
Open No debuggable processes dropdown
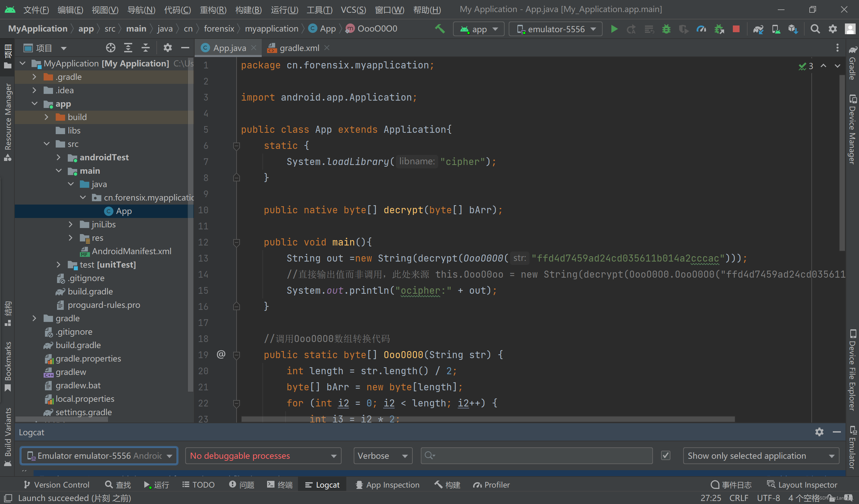click(263, 456)
